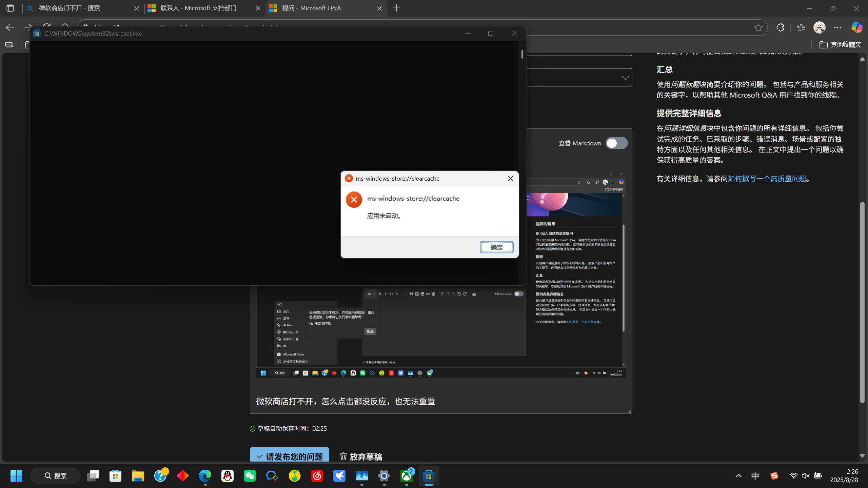Open the red diamond app on taskbar
The height and width of the screenshot is (488, 868).
coord(183,476)
